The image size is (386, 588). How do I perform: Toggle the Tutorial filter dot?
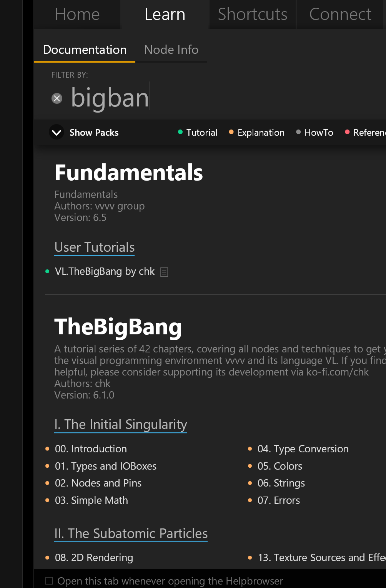tap(180, 132)
